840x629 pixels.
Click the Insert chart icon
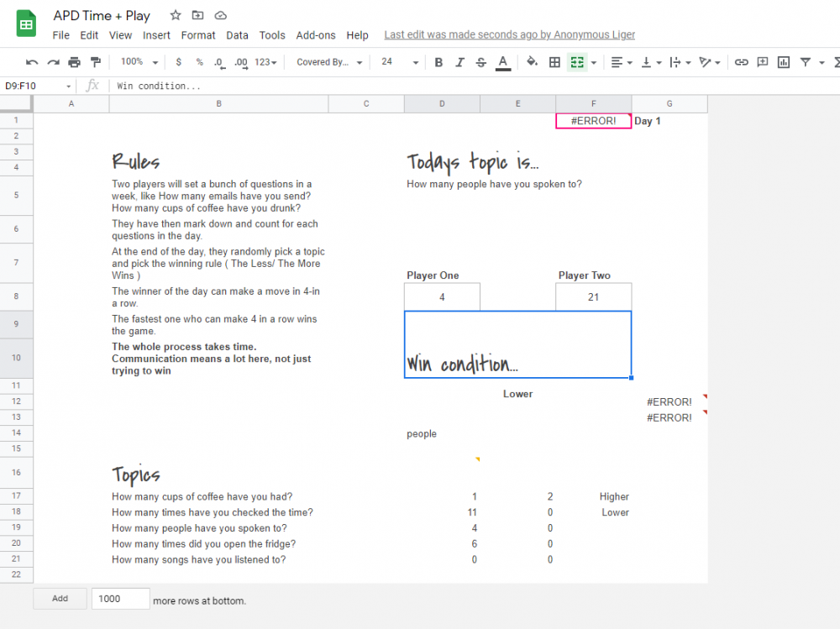coord(783,62)
